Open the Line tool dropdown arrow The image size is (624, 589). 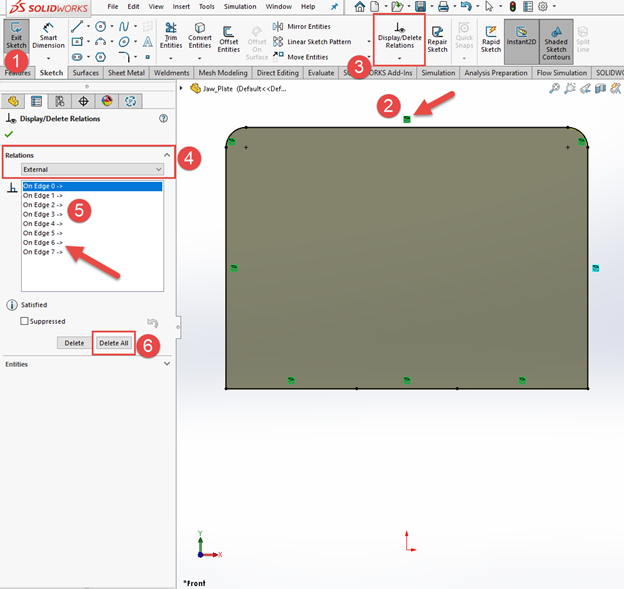pos(88,27)
